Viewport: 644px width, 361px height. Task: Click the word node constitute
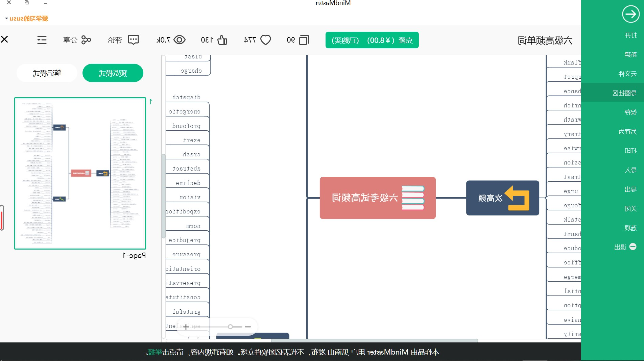[183, 297]
